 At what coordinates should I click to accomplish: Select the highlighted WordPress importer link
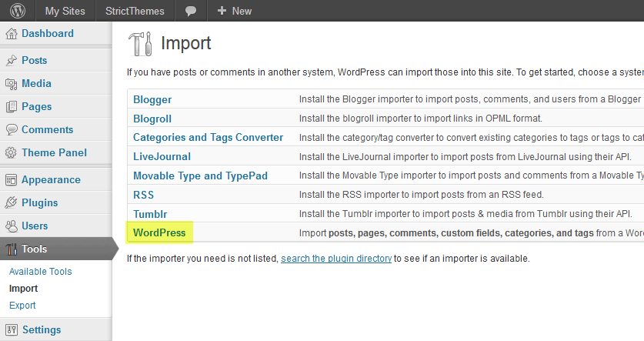[159, 233]
